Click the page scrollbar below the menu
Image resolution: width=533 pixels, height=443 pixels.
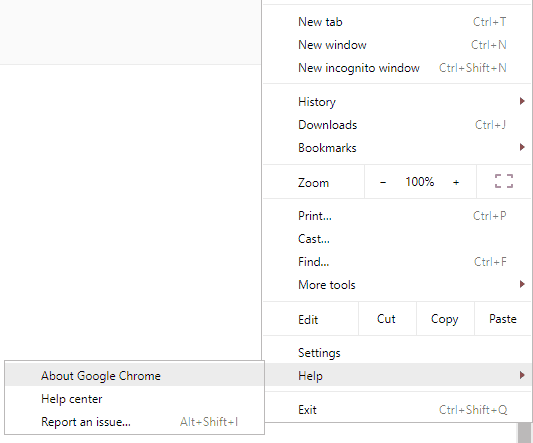(525, 433)
